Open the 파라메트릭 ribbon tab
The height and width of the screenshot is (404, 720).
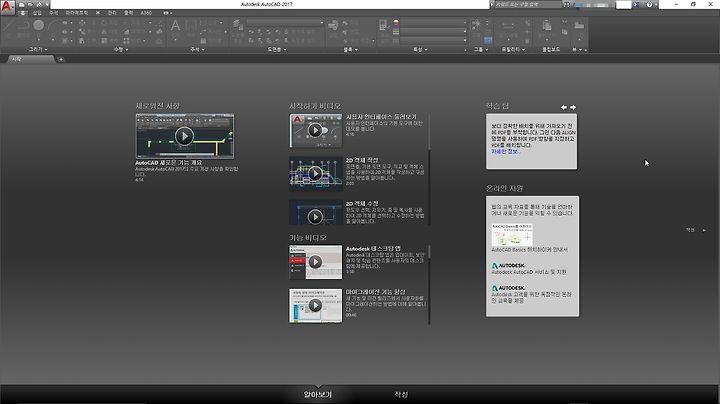(77, 13)
